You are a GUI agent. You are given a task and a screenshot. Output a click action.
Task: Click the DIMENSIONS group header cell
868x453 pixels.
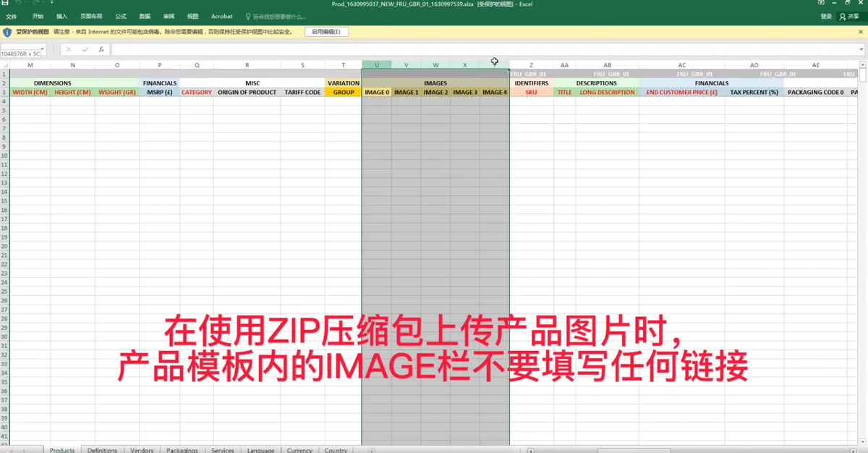(x=52, y=83)
